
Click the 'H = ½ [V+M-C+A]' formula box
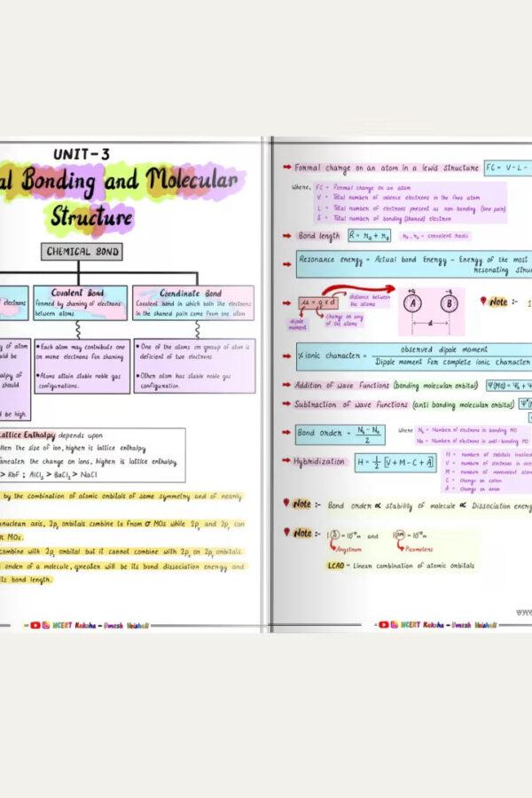click(x=395, y=462)
